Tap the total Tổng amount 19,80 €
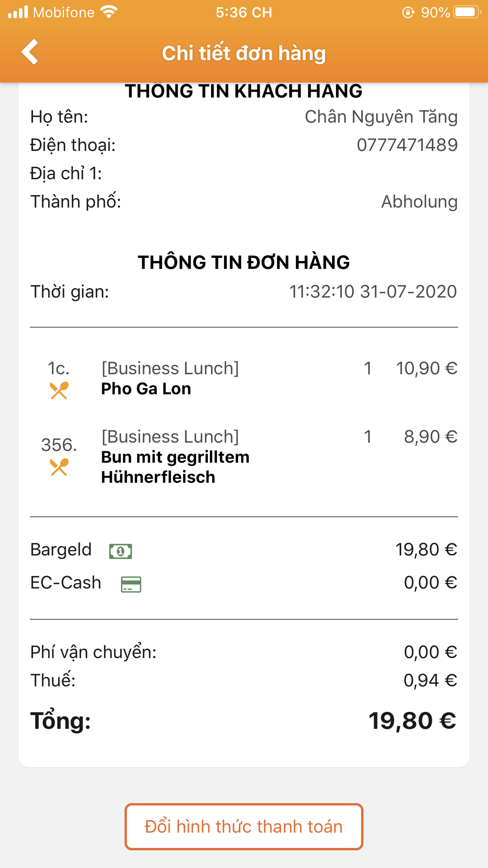The height and width of the screenshot is (868, 488). pos(412,721)
